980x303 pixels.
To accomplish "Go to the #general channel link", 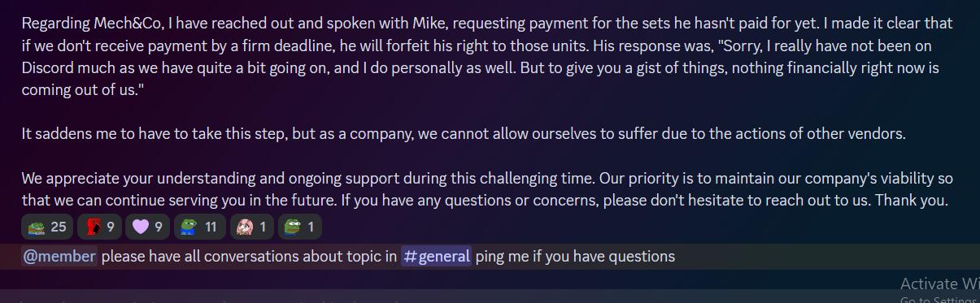I will coord(437,256).
